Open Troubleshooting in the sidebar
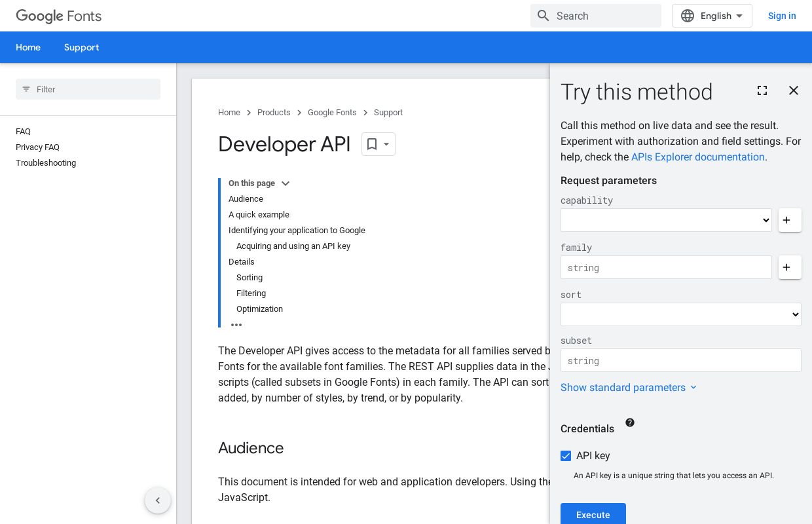Viewport: 812px width, 524px height. [46, 163]
